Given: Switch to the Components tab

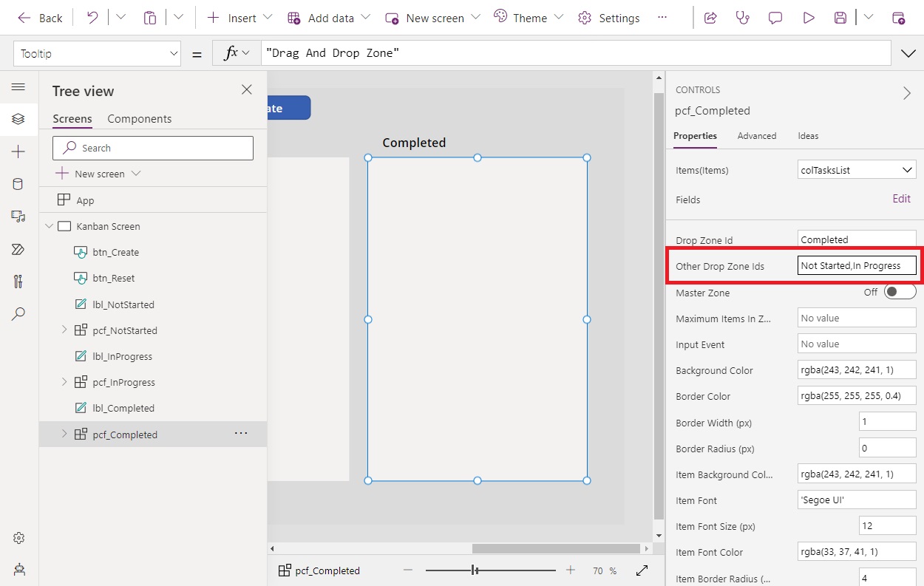Looking at the screenshot, I should pyautogui.click(x=139, y=118).
